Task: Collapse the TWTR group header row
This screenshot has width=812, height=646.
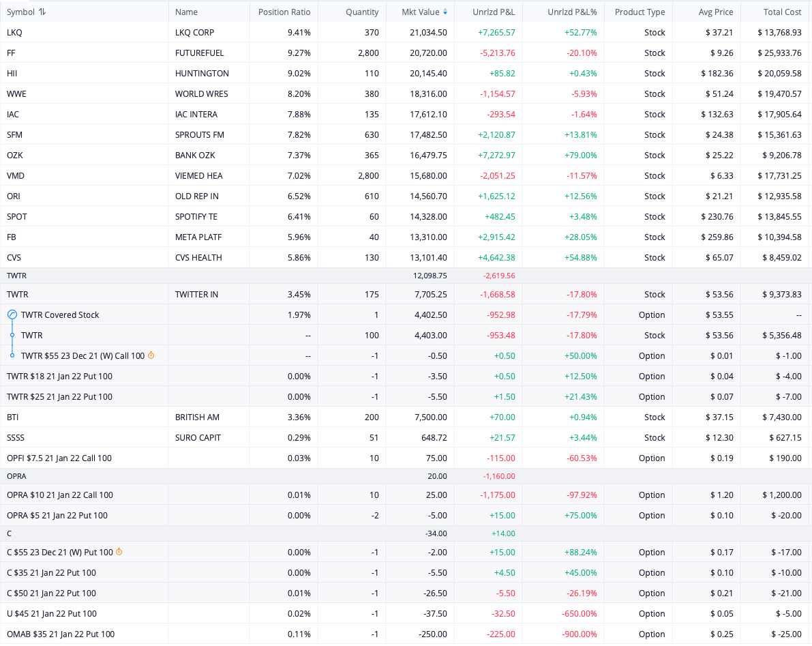Action: [x=406, y=276]
